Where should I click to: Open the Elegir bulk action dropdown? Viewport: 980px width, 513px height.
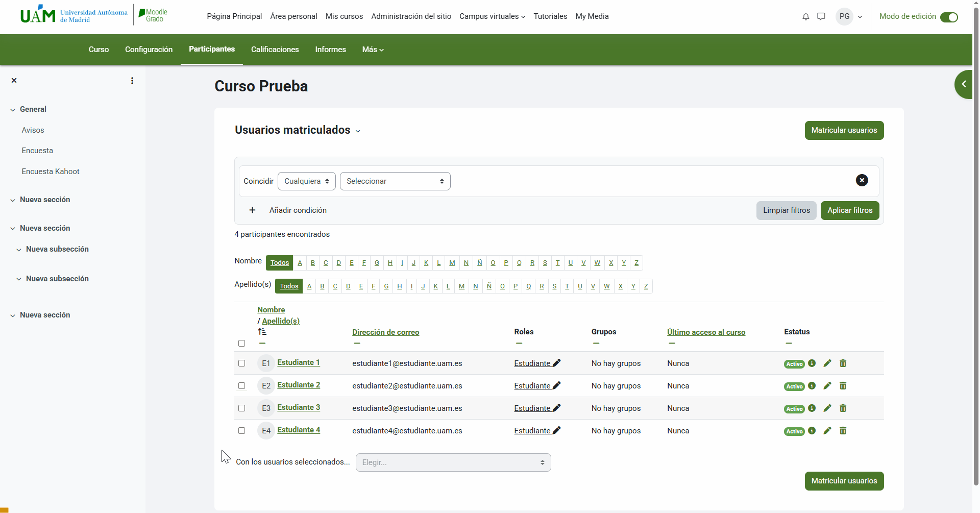coord(453,462)
